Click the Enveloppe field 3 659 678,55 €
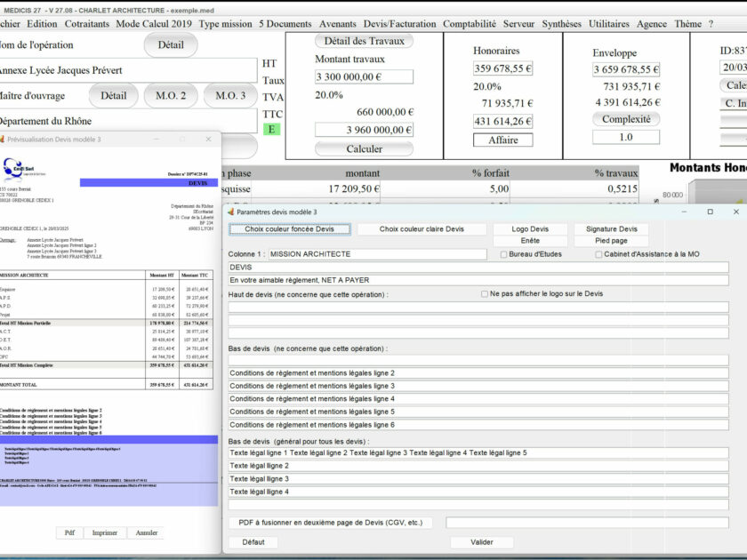Viewport: 747px width, 560px height. click(x=626, y=69)
